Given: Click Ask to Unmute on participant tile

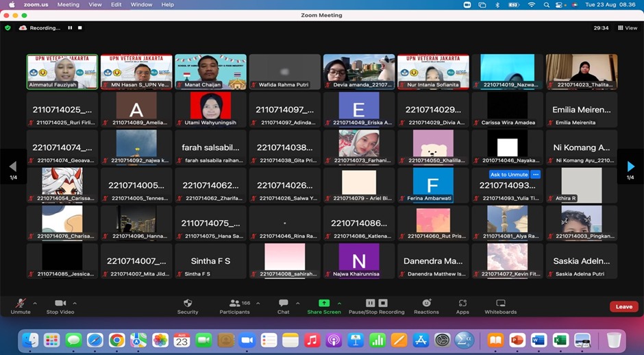Looking at the screenshot, I should click(x=508, y=175).
